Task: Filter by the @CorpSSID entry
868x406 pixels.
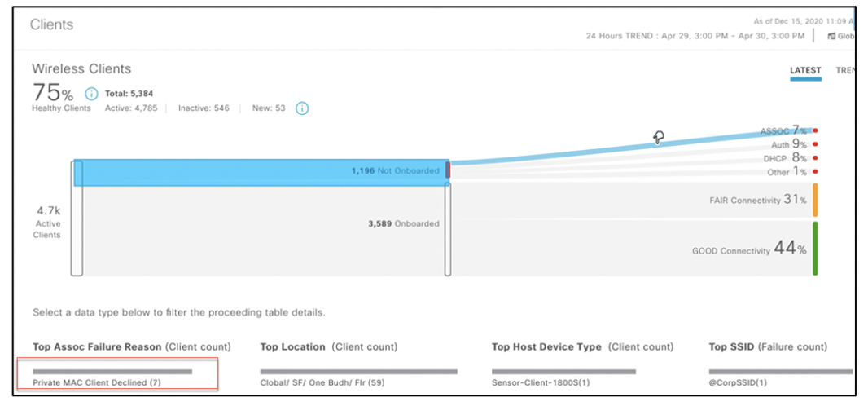Action: pyautogui.click(x=739, y=382)
